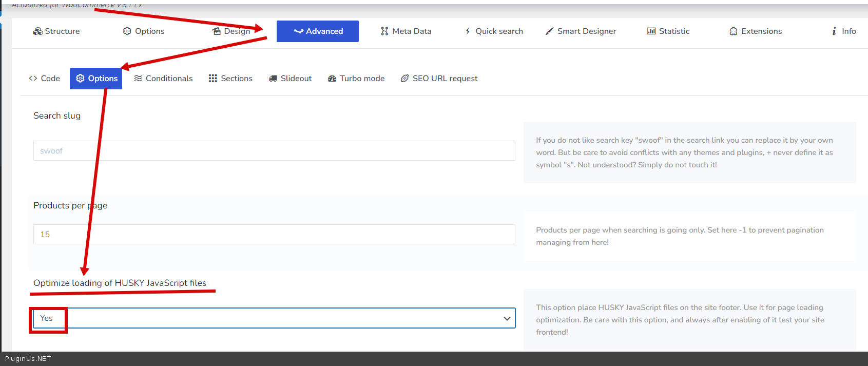Image resolution: width=868 pixels, height=366 pixels.
Task: Open Smart Designer via brush icon
Action: click(550, 31)
